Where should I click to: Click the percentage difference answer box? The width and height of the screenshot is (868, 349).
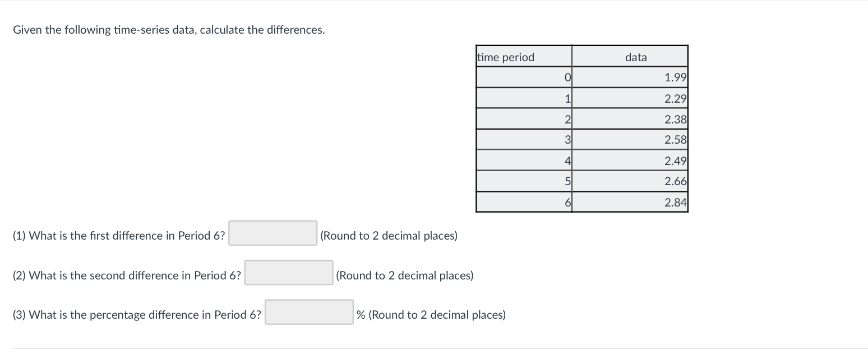point(308,312)
